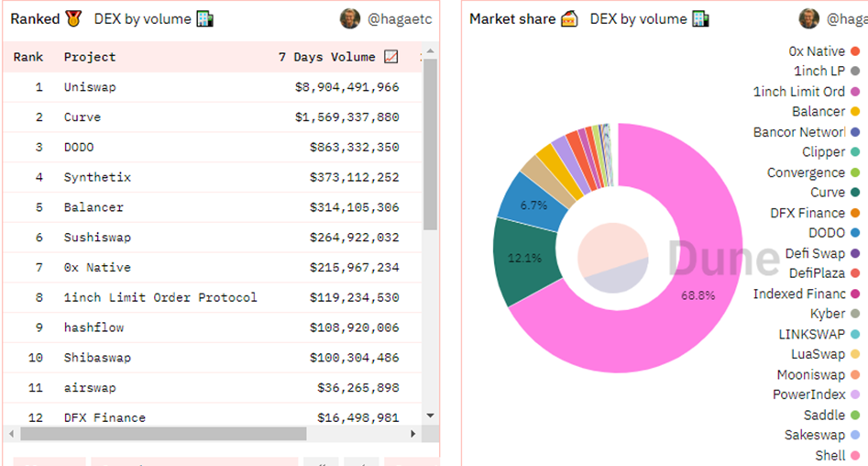Screen dimensions: 868x466
Task: Click the hagaetc avatar in the Ranked panel
Action: (x=350, y=19)
